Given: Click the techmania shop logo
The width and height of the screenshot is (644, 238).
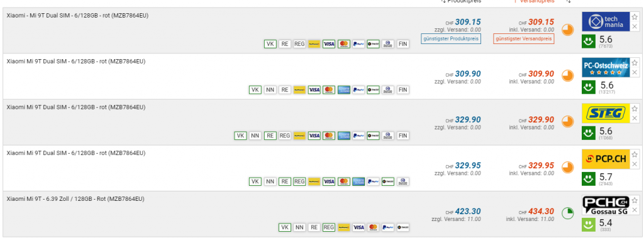Looking at the screenshot, I should click(x=606, y=22).
